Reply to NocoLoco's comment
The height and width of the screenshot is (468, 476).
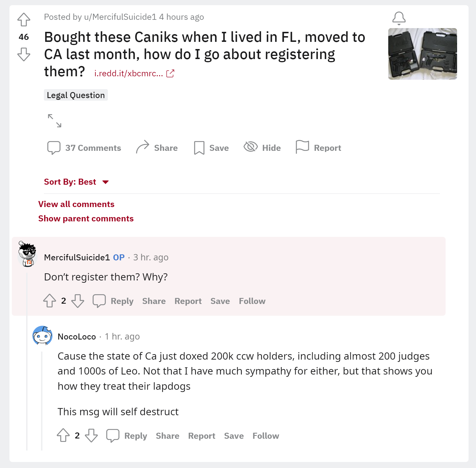126,436
